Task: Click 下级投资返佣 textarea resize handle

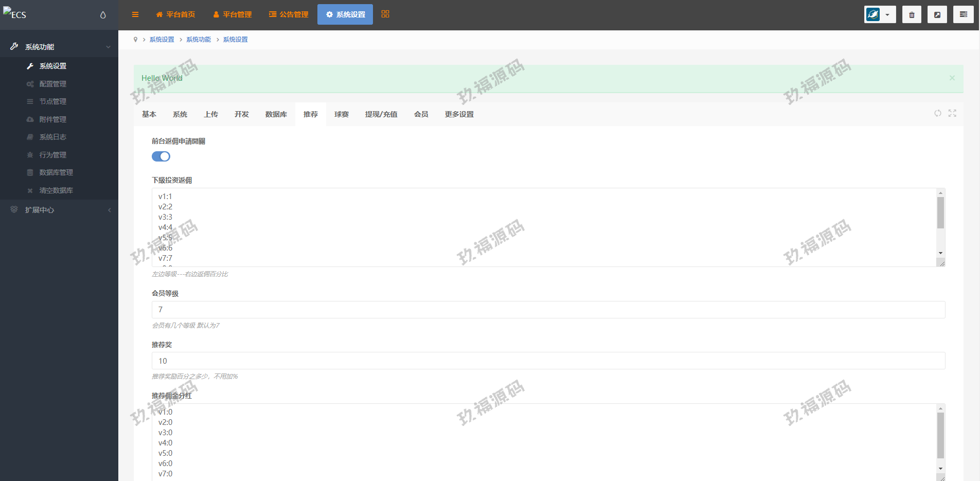Action: pos(941,263)
